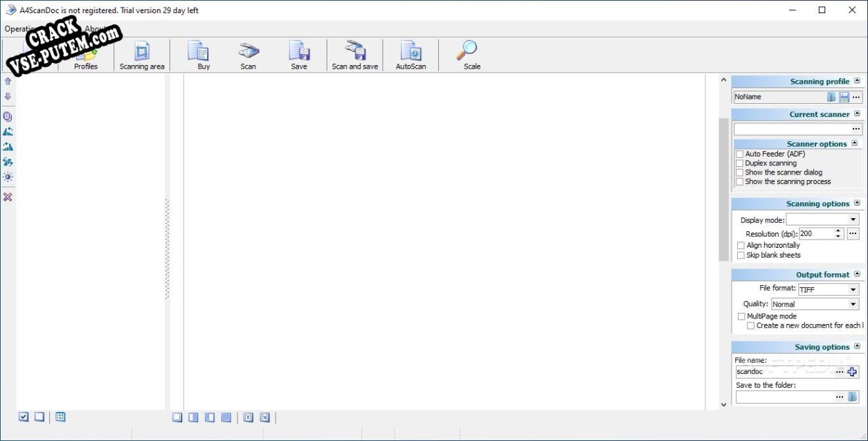Click the Save to the folder field
Viewport: 868px width, 441px height.
(785, 397)
